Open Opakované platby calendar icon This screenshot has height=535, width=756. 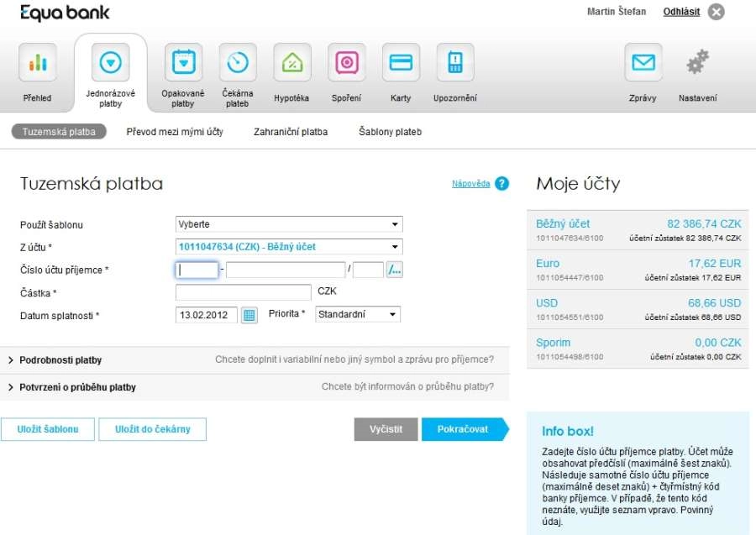pos(183,62)
